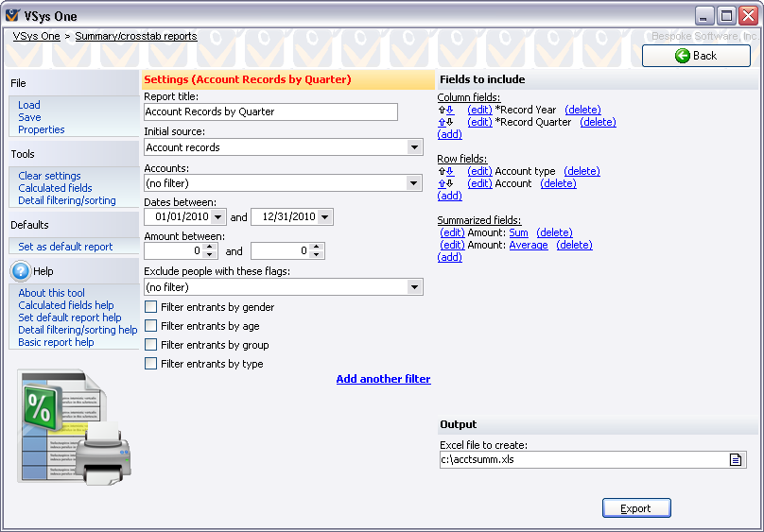Enable Filter entrants by gender
Image resolution: width=764 pixels, height=532 pixels.
(150, 307)
